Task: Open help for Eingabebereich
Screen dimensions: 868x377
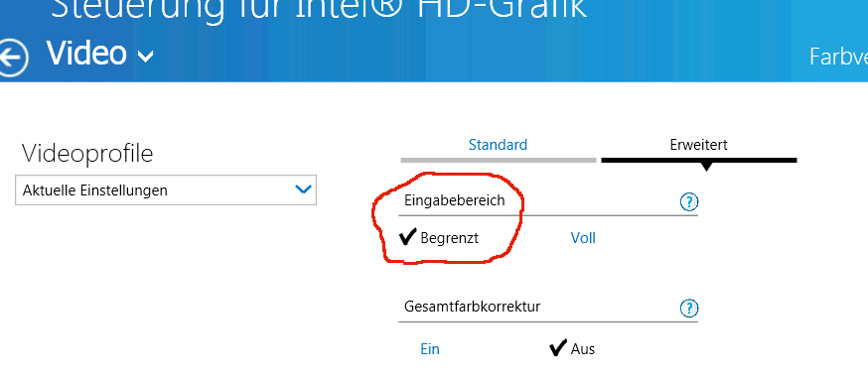Action: click(x=688, y=202)
